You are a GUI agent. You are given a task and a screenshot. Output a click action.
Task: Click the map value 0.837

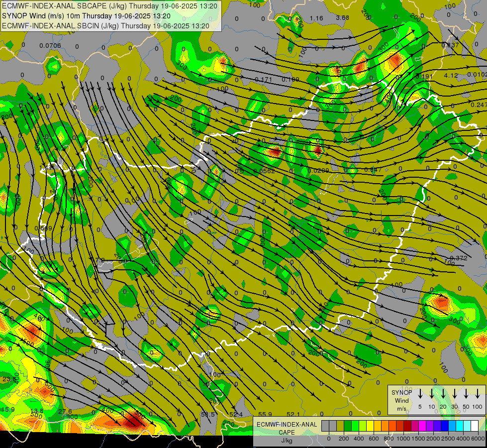tap(450, 45)
